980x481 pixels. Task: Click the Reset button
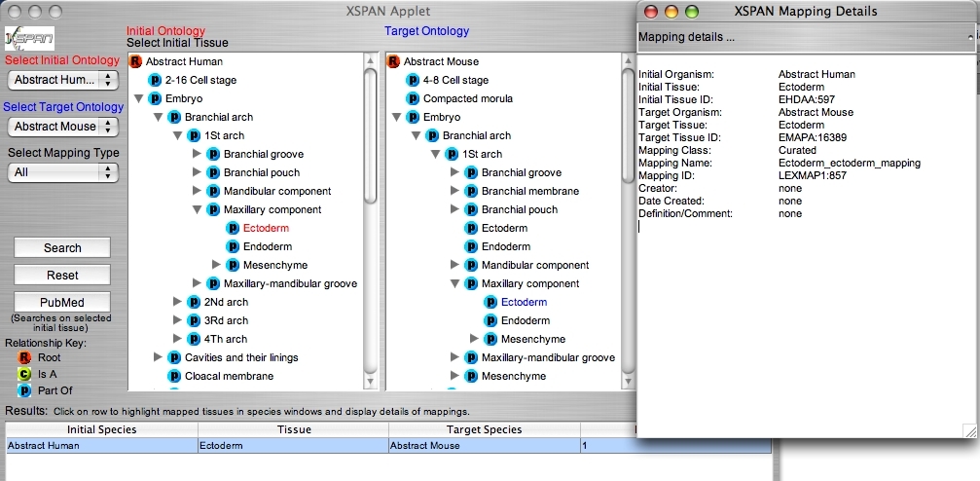click(62, 276)
